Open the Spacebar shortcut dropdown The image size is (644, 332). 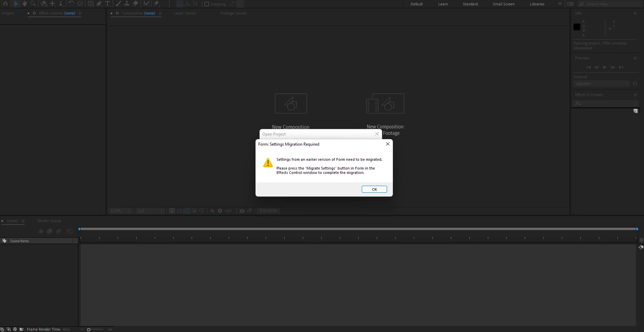click(601, 84)
